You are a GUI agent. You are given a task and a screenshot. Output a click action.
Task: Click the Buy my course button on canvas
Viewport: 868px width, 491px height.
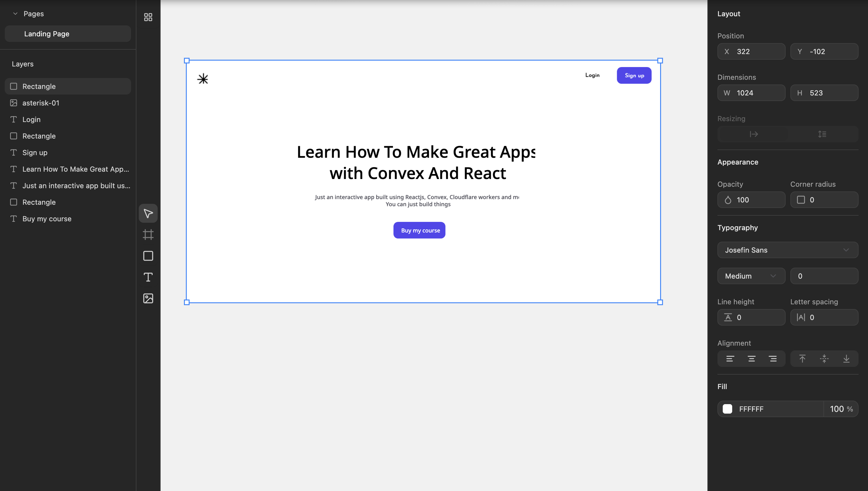point(419,230)
